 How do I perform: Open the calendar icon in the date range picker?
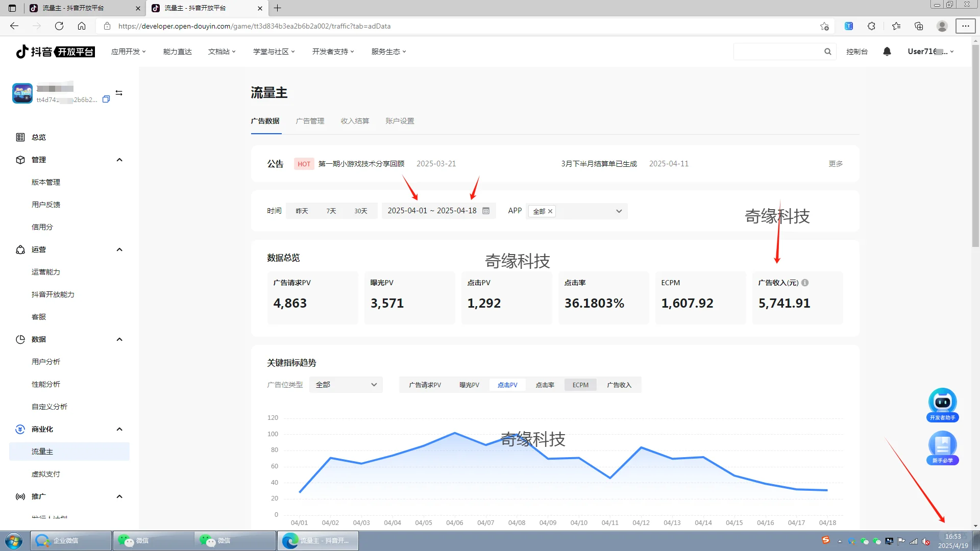coord(485,210)
